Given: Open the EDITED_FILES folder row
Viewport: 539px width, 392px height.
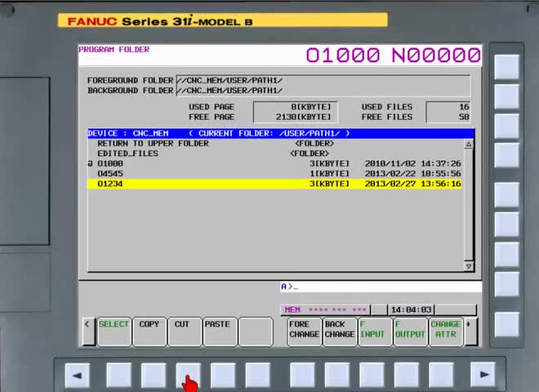Looking at the screenshot, I should [x=275, y=154].
